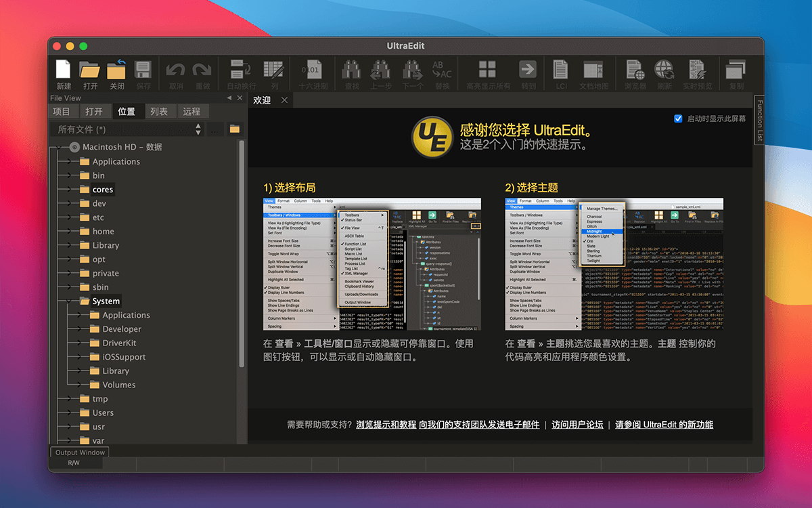The image size is (812, 508).
Task: Click the 选择主题 theme screenshot thumbnail
Action: coord(614,264)
